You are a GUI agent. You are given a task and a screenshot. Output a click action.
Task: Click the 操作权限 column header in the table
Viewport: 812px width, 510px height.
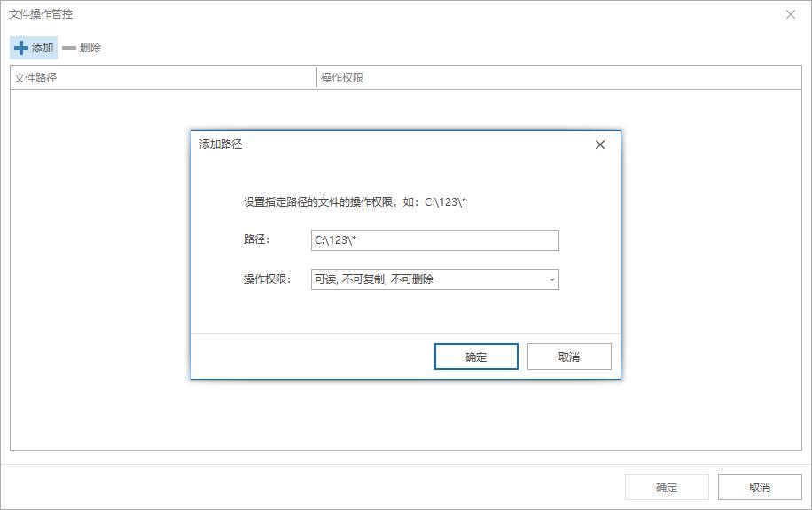coord(559,78)
